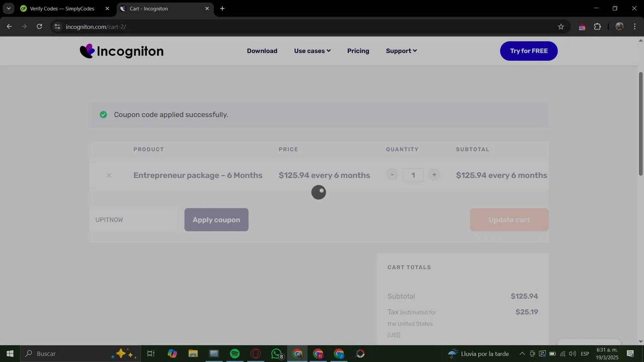Click the Incogniton logo
644x362 pixels.
122,51
